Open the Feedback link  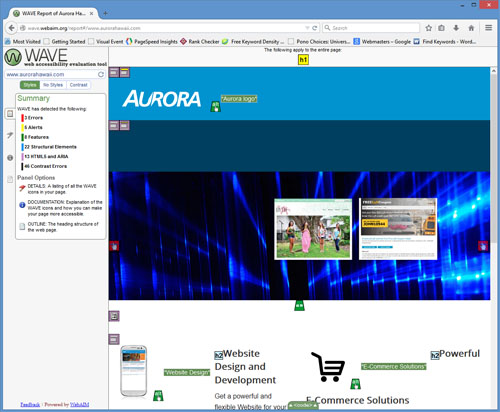(30, 405)
